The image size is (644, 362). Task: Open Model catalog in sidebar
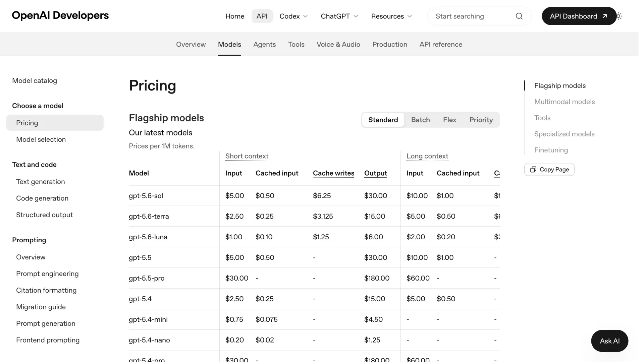pos(35,81)
